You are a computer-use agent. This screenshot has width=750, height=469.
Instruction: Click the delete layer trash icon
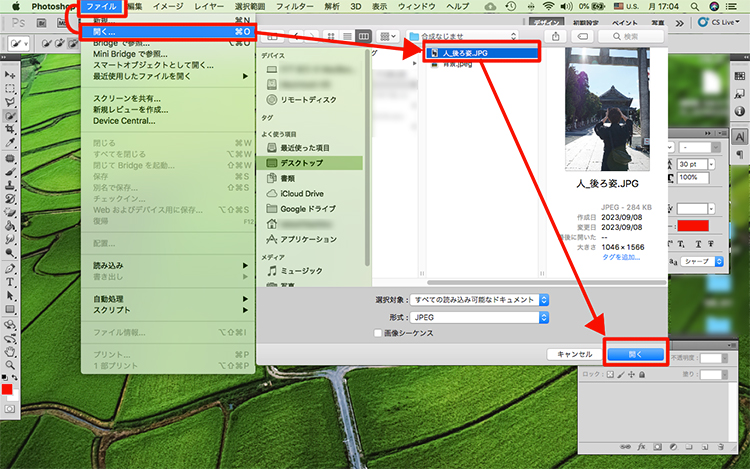click(721, 447)
